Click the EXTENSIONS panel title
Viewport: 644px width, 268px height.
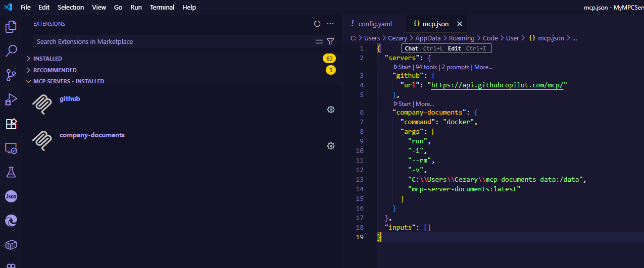tap(49, 24)
